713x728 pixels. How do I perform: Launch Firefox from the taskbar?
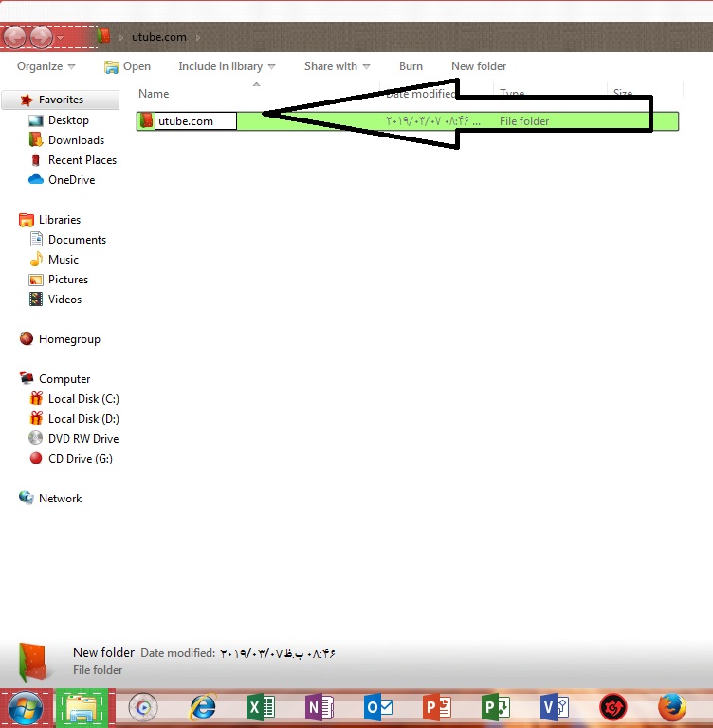coord(672,707)
